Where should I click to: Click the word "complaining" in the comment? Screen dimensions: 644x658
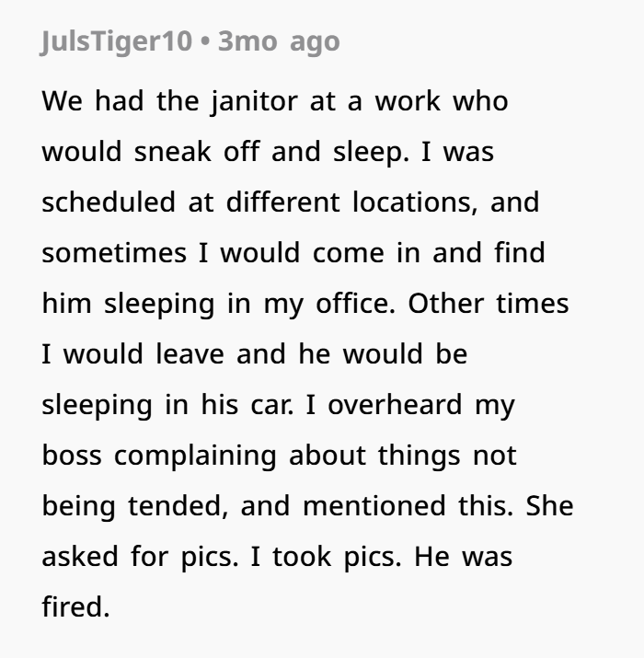pos(195,456)
